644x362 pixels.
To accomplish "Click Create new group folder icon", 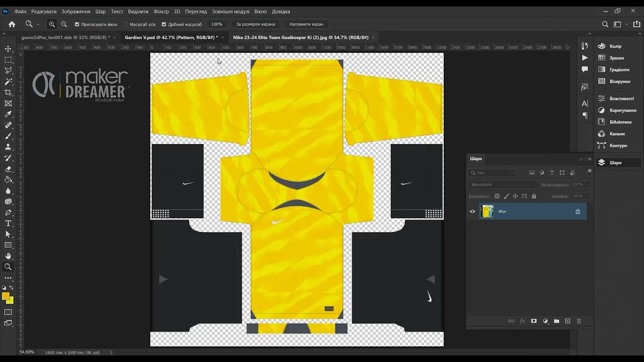I will click(x=556, y=321).
